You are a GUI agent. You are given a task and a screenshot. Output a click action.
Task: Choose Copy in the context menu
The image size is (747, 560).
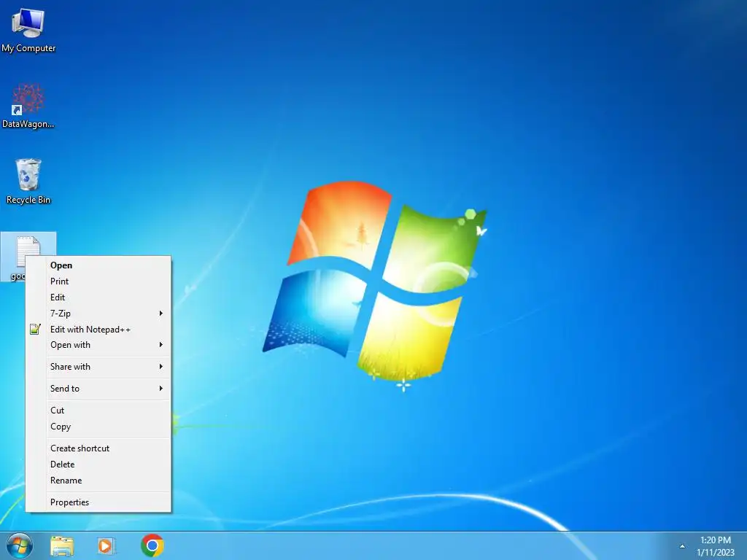tap(98, 427)
